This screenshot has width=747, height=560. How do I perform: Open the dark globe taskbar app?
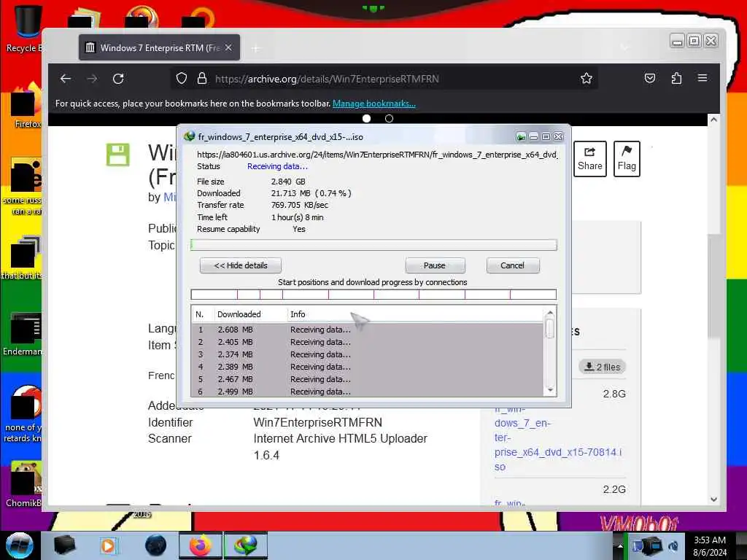click(x=156, y=545)
